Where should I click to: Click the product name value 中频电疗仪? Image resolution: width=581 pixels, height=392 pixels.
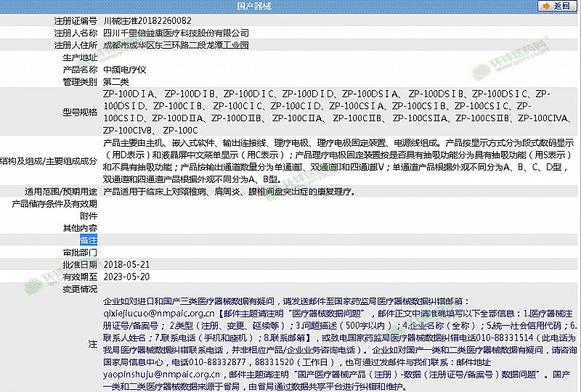[x=126, y=70]
